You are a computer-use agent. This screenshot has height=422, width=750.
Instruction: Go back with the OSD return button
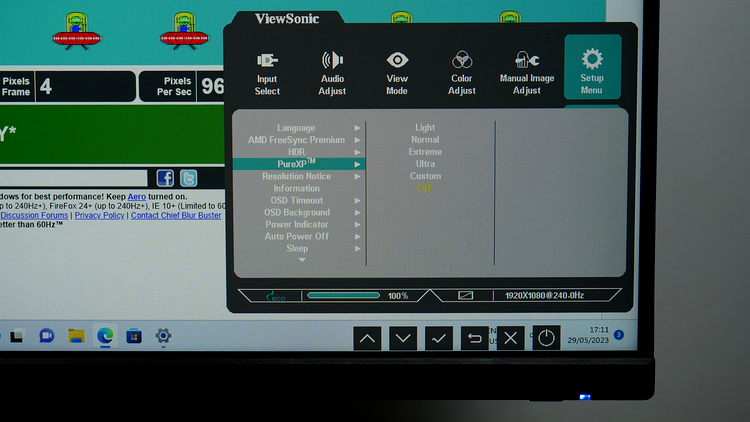click(x=474, y=338)
